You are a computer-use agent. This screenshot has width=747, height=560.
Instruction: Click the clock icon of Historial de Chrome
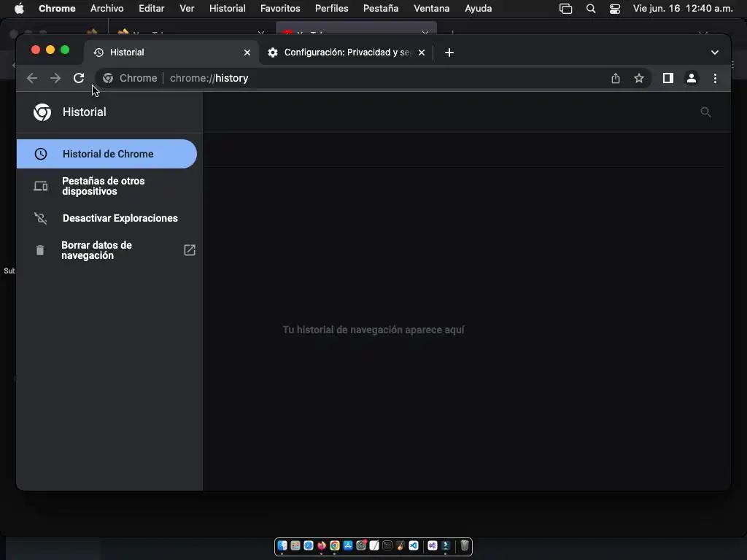pyautogui.click(x=41, y=154)
